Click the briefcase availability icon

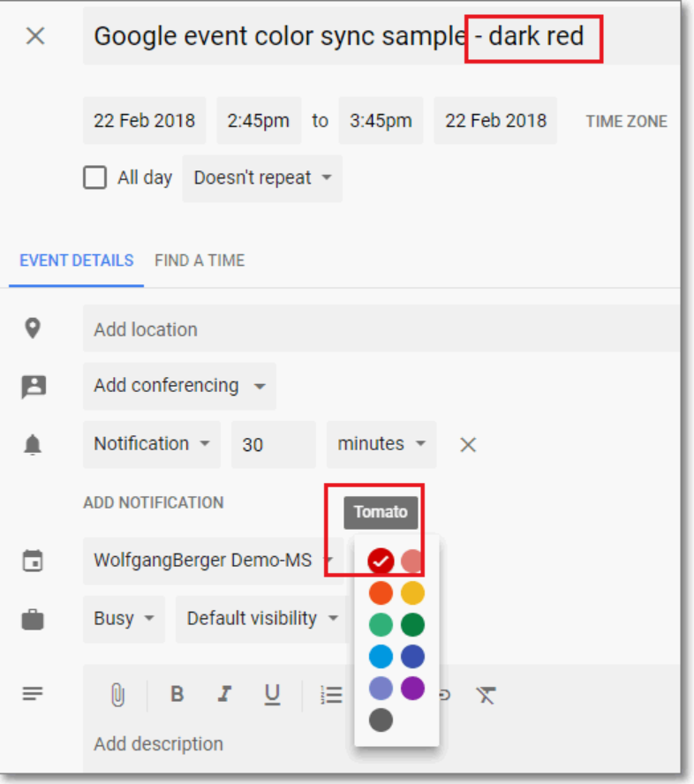pyautogui.click(x=33, y=619)
